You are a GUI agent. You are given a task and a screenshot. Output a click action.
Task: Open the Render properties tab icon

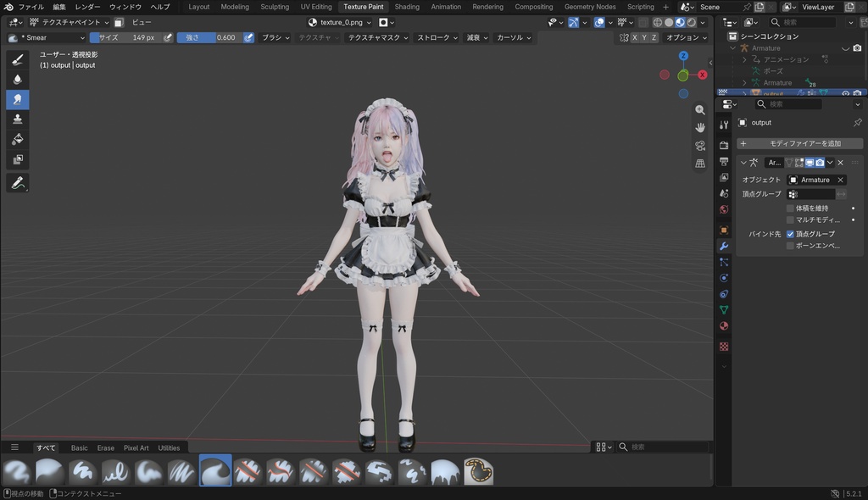point(724,145)
